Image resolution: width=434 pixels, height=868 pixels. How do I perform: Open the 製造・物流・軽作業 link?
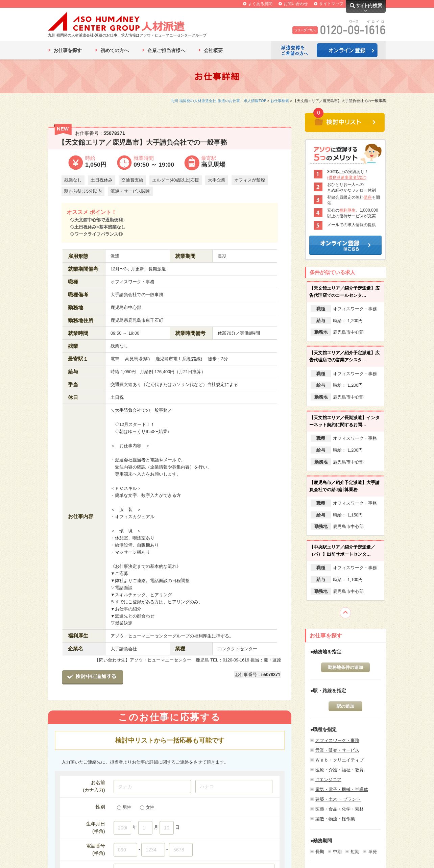pos(335,819)
